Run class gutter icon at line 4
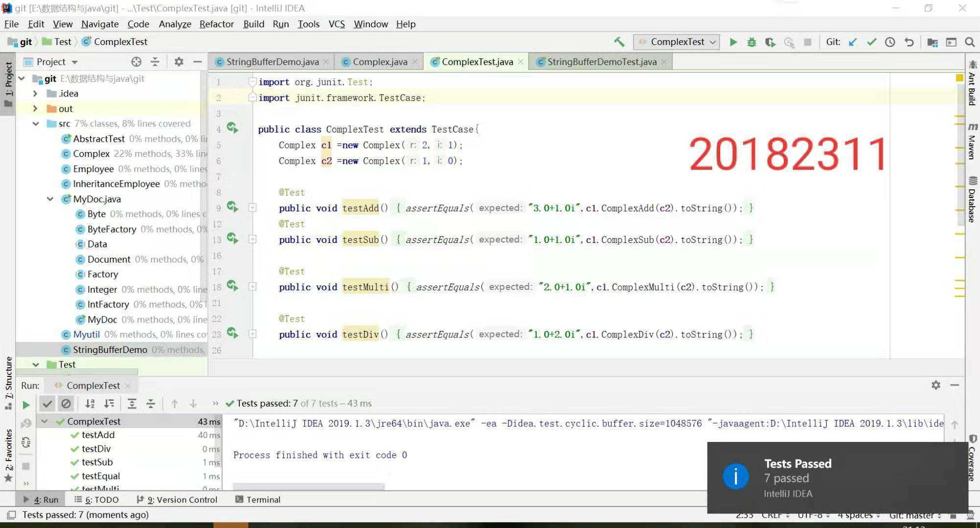 tap(232, 128)
